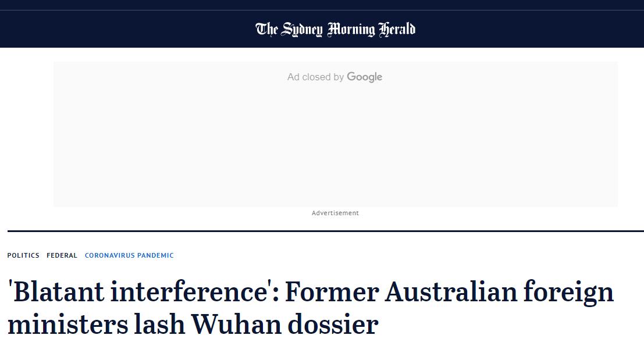Click the word 'Australian' in the headline

click(x=451, y=291)
